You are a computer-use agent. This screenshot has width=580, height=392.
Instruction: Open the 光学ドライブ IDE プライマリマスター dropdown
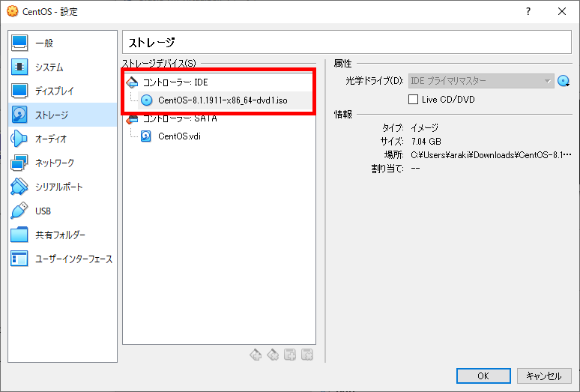click(481, 81)
